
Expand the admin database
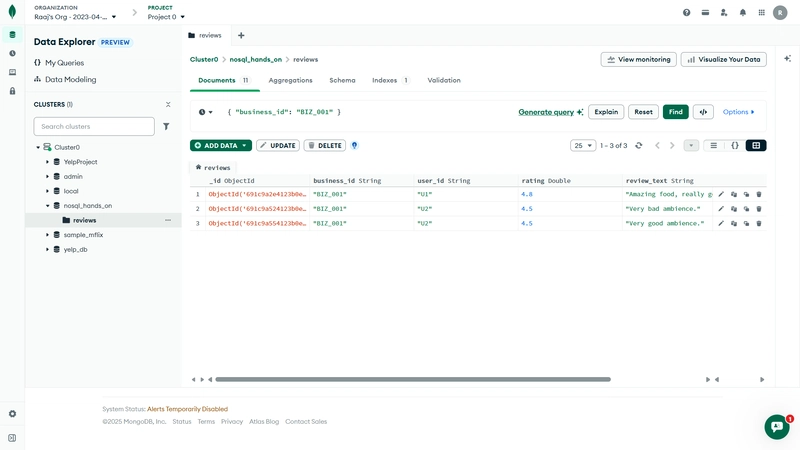(x=47, y=177)
